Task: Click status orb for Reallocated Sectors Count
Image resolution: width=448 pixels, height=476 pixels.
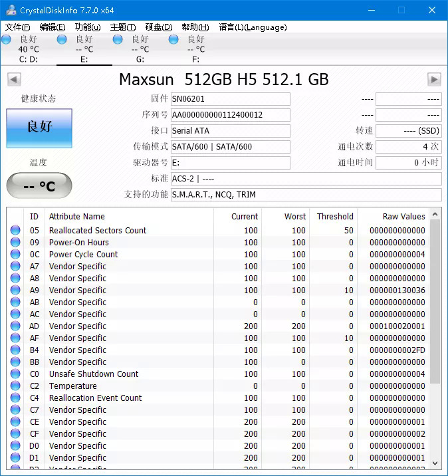Action: 15,231
